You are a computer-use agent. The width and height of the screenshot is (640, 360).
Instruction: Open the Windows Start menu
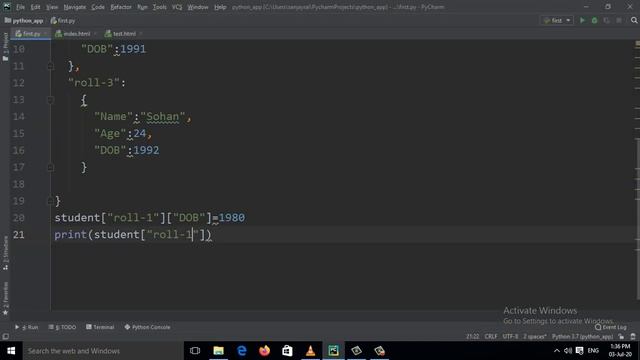point(11,351)
